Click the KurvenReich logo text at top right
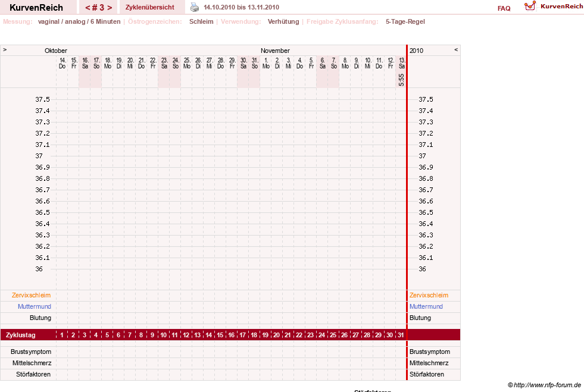 pos(561,7)
